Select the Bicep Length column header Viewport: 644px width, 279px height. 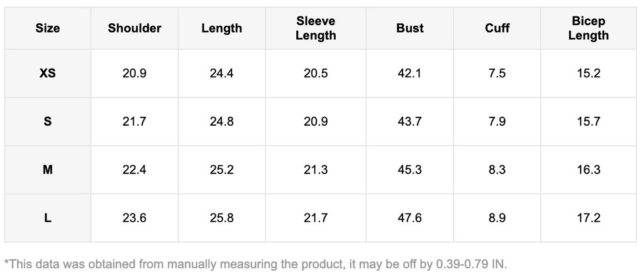click(x=588, y=28)
